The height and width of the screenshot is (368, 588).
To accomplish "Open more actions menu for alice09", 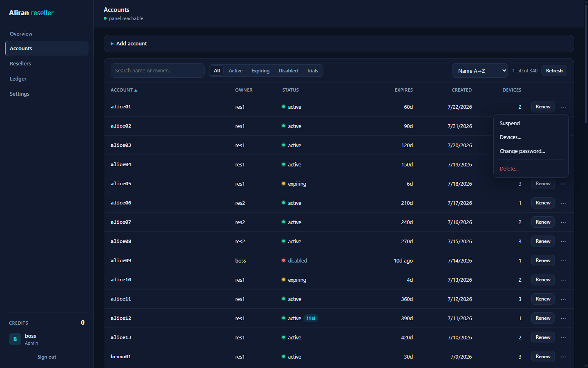I will [563, 260].
